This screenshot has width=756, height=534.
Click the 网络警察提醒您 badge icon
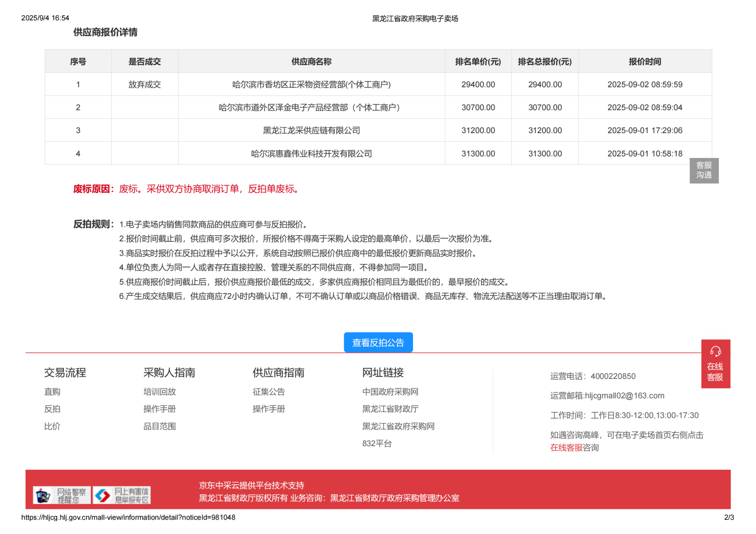pos(62,495)
